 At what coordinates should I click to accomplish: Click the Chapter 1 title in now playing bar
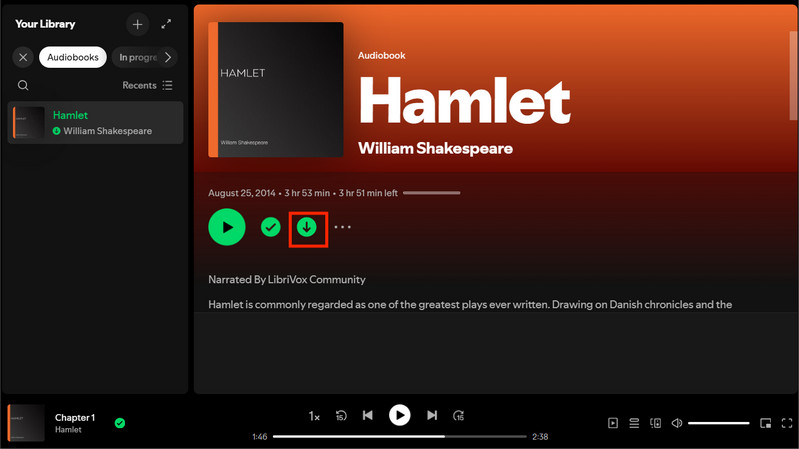75,417
